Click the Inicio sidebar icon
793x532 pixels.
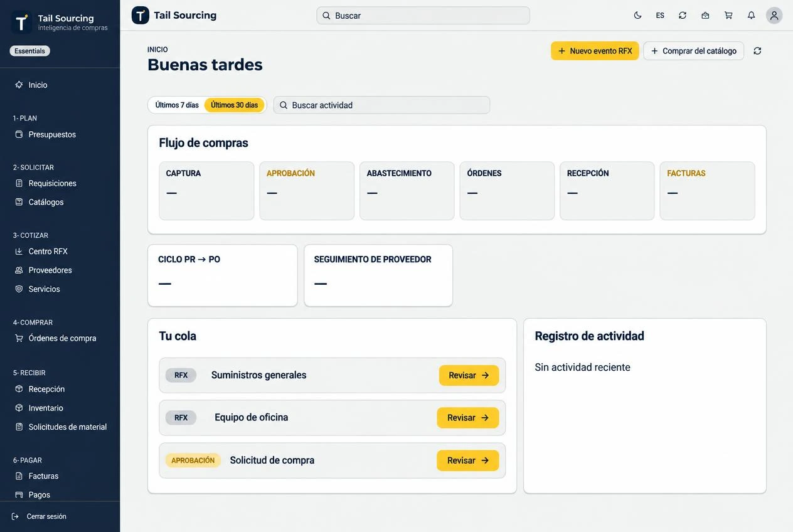coord(19,85)
